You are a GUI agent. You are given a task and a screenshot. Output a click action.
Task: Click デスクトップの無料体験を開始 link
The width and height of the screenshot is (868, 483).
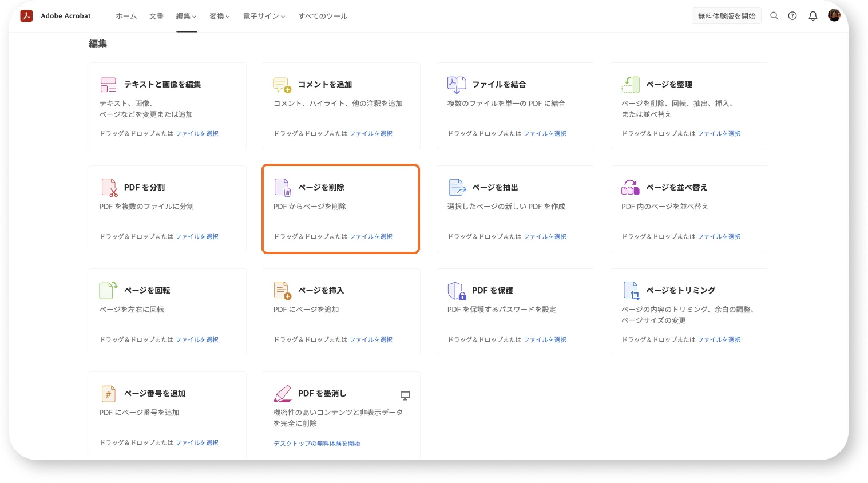pyautogui.click(x=316, y=444)
